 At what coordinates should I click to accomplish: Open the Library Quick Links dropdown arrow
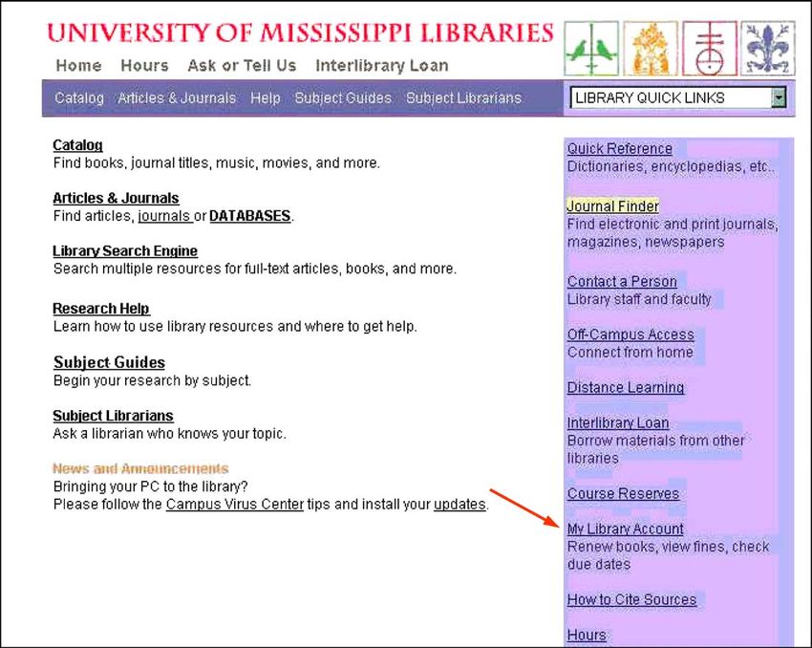[x=779, y=97]
